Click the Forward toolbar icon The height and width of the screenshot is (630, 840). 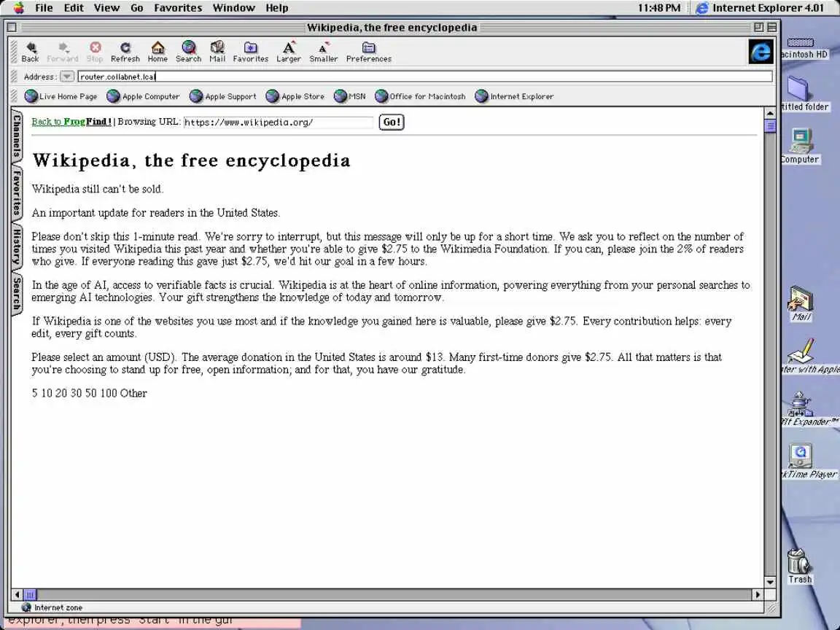coord(62,52)
